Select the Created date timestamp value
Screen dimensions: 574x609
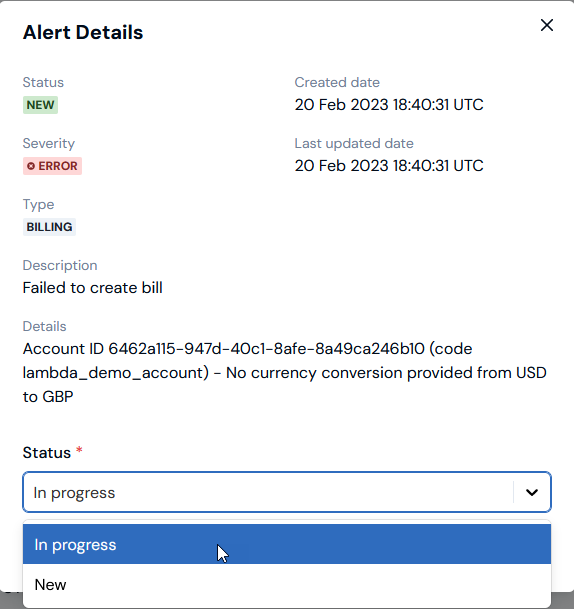tap(389, 104)
